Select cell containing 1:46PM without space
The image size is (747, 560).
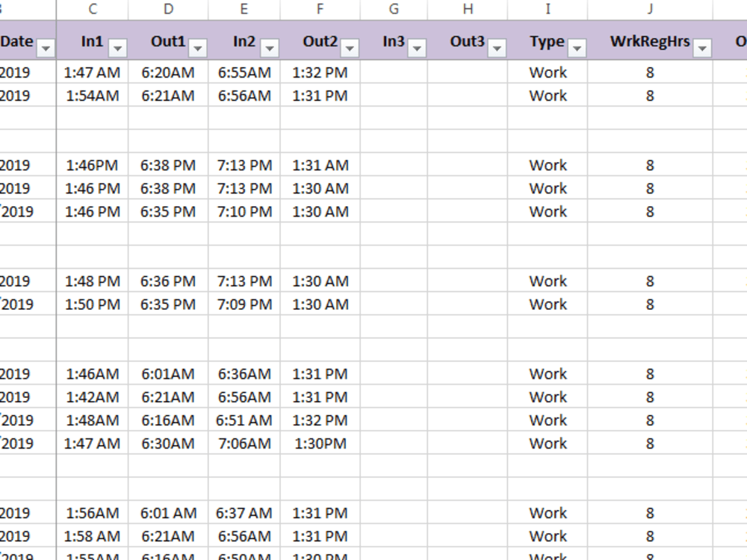pyautogui.click(x=93, y=165)
